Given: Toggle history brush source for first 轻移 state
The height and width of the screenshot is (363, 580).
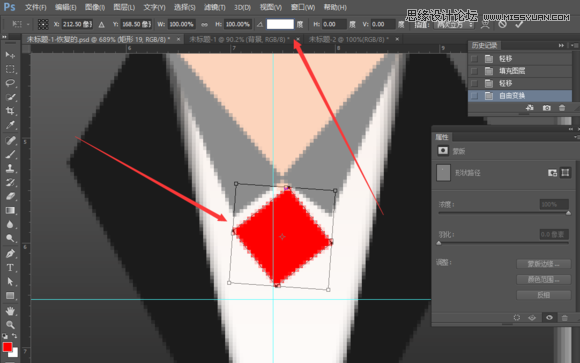Looking at the screenshot, I should point(474,59).
